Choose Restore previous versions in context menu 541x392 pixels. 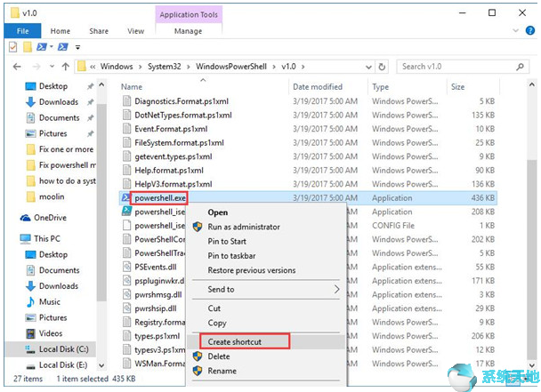point(252,270)
